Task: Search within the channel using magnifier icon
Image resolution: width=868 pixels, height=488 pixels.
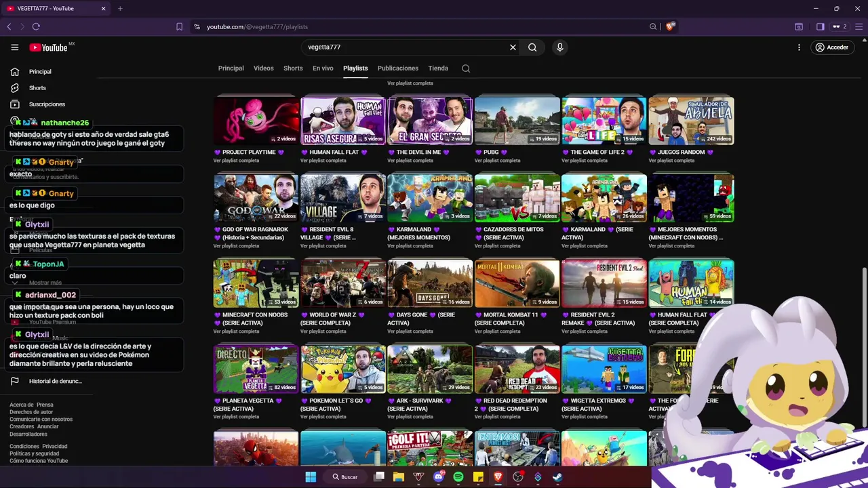Action: point(466,68)
